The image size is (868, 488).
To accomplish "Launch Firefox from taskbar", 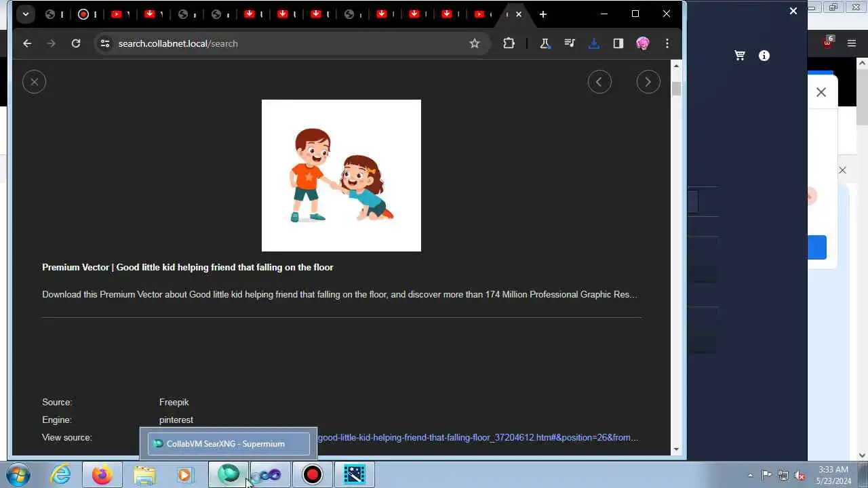I will tap(102, 474).
